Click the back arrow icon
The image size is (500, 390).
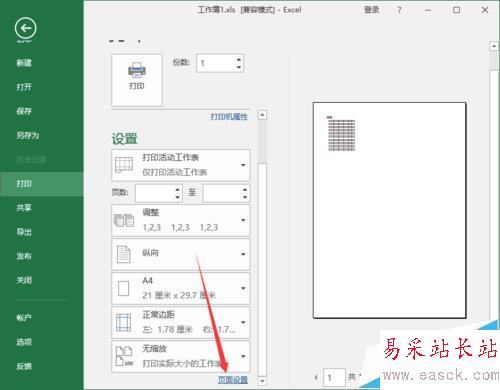26,28
